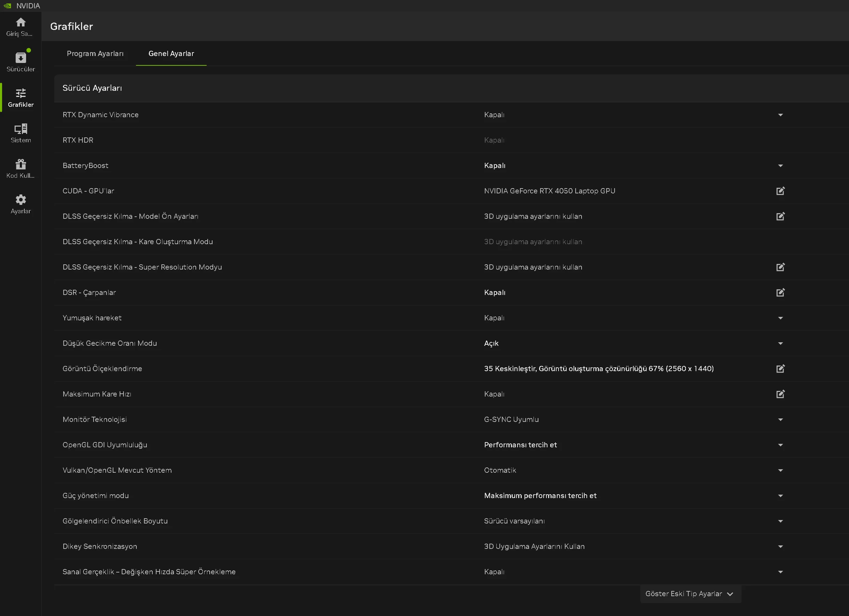This screenshot has width=849, height=616.
Task: Expand the Güç yönetimi modu dropdown
Action: (780, 496)
